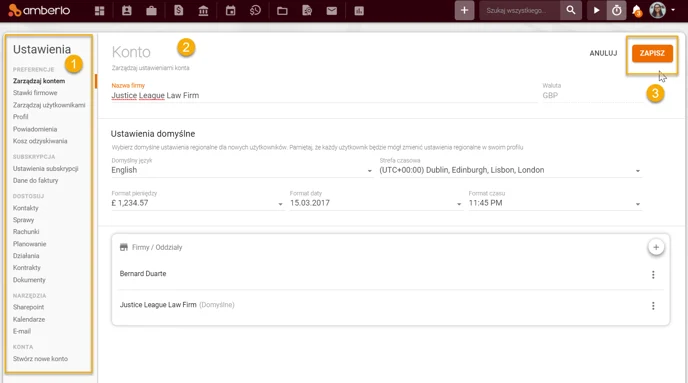
Task: Click the plus quick-add button
Action: 464,11
